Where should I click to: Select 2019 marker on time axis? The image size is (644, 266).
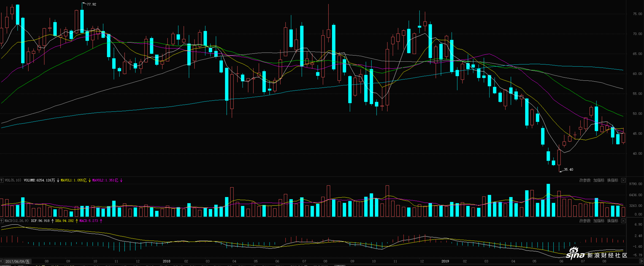(445, 261)
